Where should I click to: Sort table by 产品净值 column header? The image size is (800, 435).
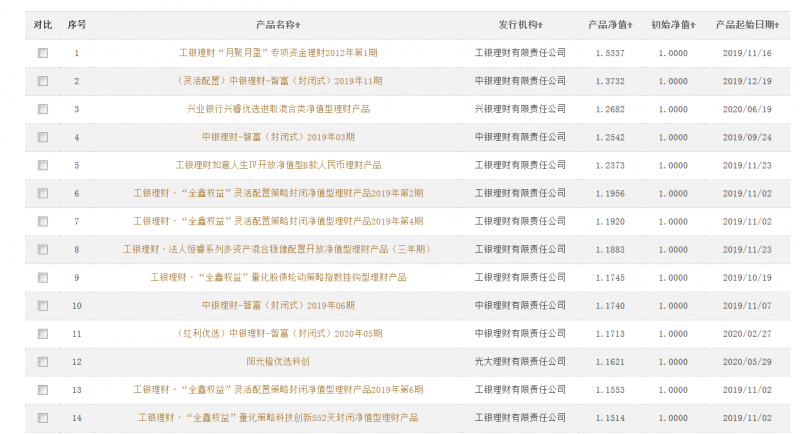point(610,24)
